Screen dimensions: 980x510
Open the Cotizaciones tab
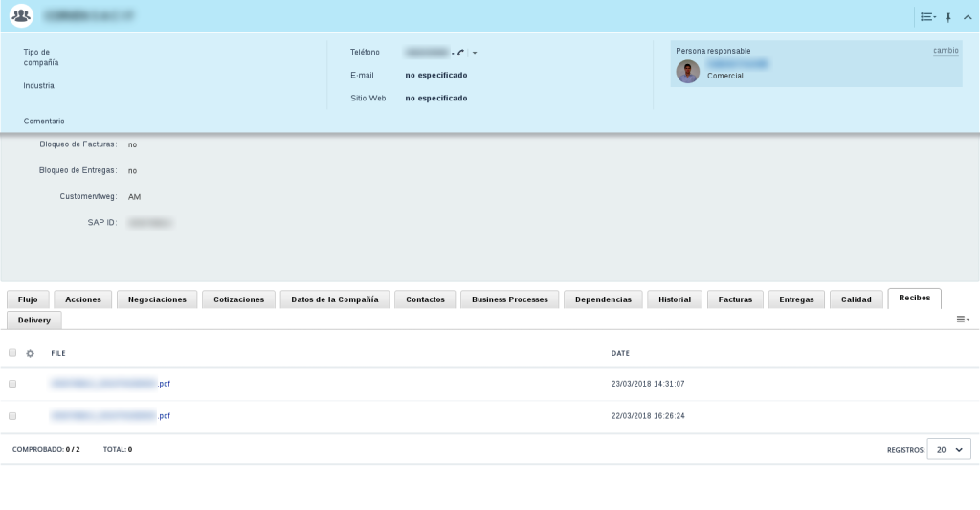(x=238, y=299)
